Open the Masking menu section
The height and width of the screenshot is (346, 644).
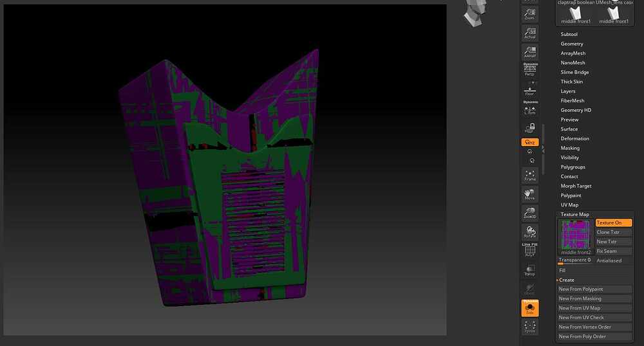[x=570, y=148]
